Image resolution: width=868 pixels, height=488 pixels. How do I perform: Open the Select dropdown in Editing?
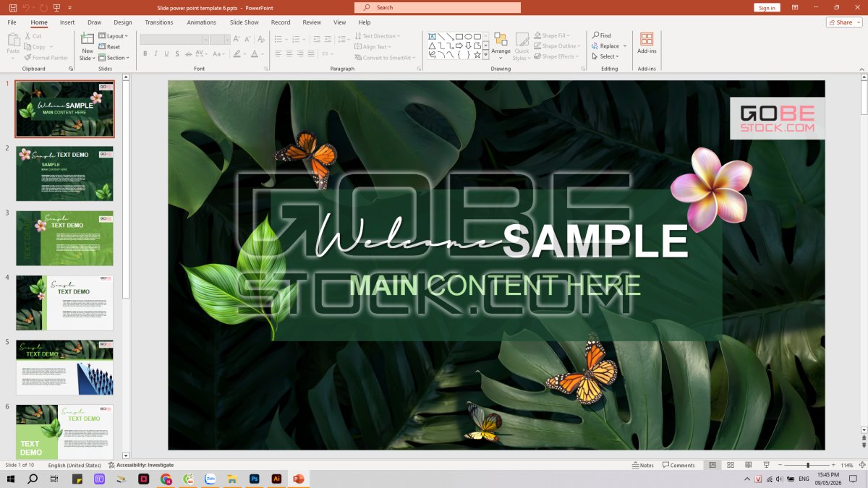tap(605, 56)
